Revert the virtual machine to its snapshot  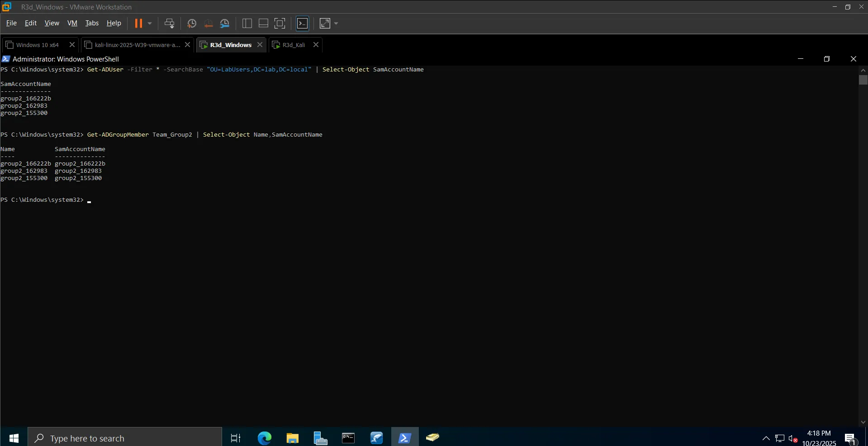(209, 24)
